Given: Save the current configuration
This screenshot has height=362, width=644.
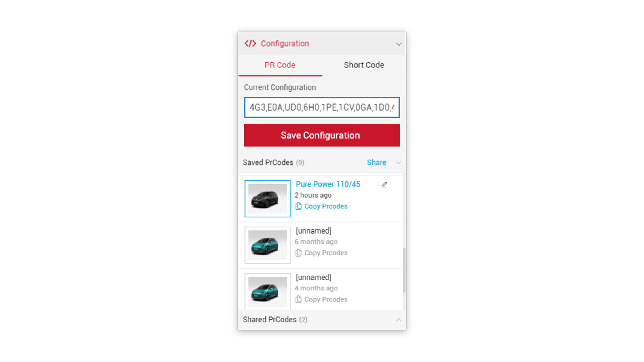Looking at the screenshot, I should pos(322,135).
